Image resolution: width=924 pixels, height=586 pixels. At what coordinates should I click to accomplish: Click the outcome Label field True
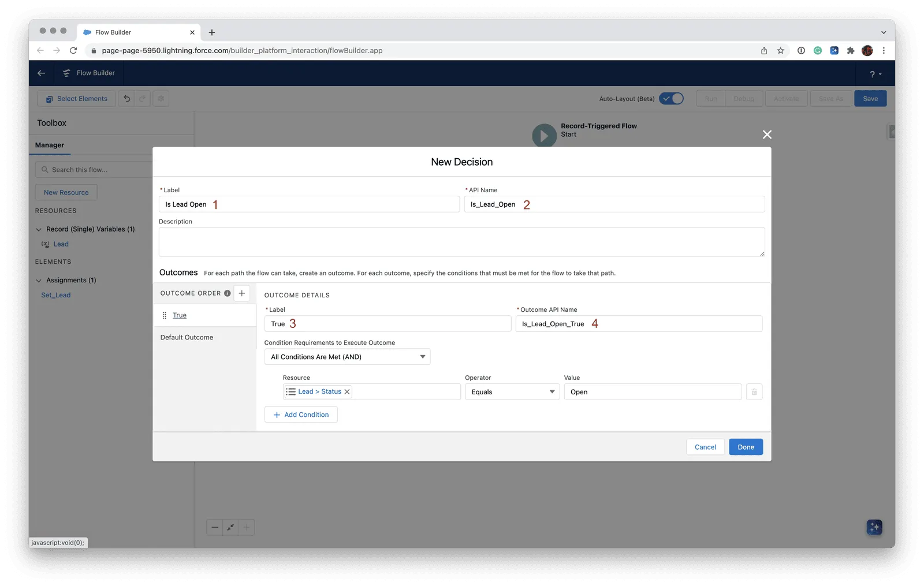(x=388, y=324)
